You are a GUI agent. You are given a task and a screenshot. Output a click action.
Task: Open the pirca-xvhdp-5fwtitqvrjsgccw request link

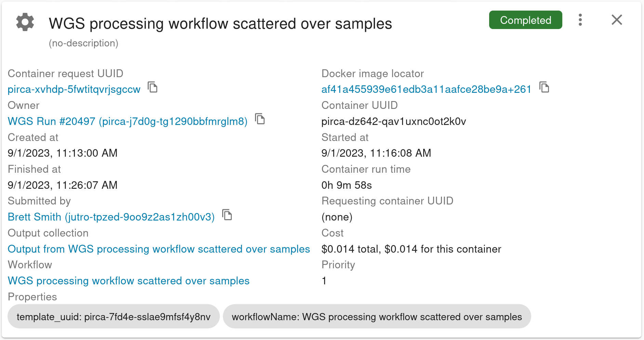coord(74,89)
